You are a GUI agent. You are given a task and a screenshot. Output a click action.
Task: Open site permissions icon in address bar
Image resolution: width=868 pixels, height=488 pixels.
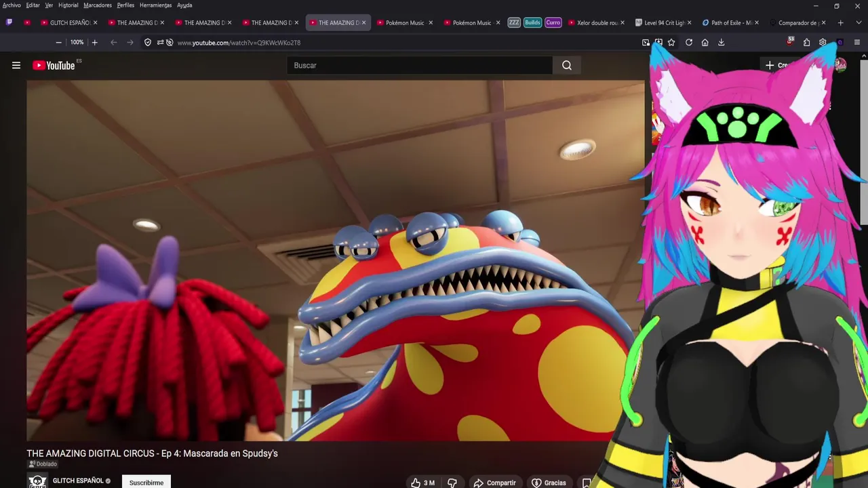(x=160, y=43)
